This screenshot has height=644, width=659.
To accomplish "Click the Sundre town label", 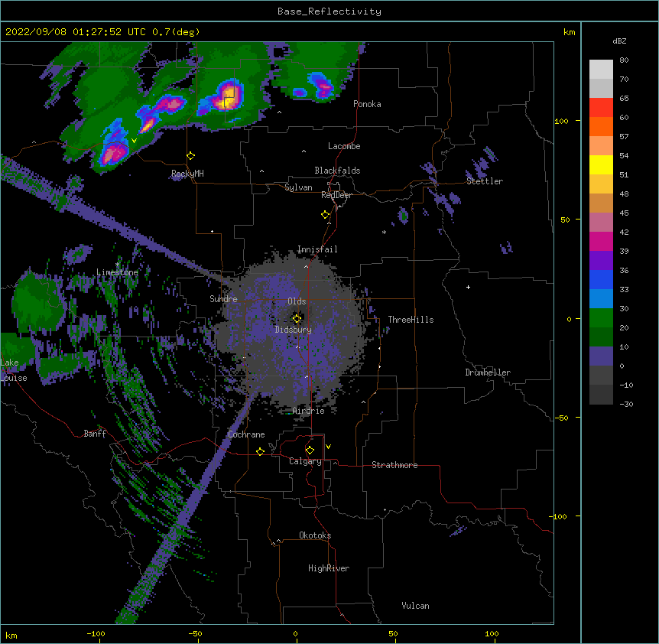I will (223, 299).
